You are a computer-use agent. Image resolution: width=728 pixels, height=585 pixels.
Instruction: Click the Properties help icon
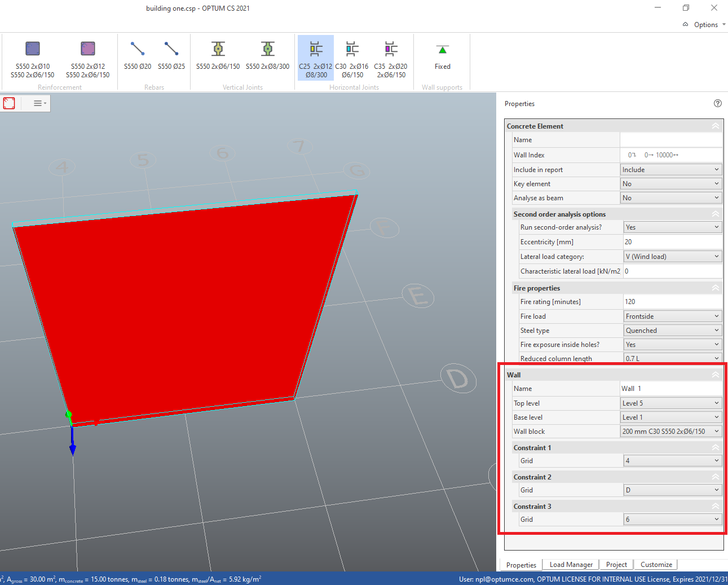point(717,103)
